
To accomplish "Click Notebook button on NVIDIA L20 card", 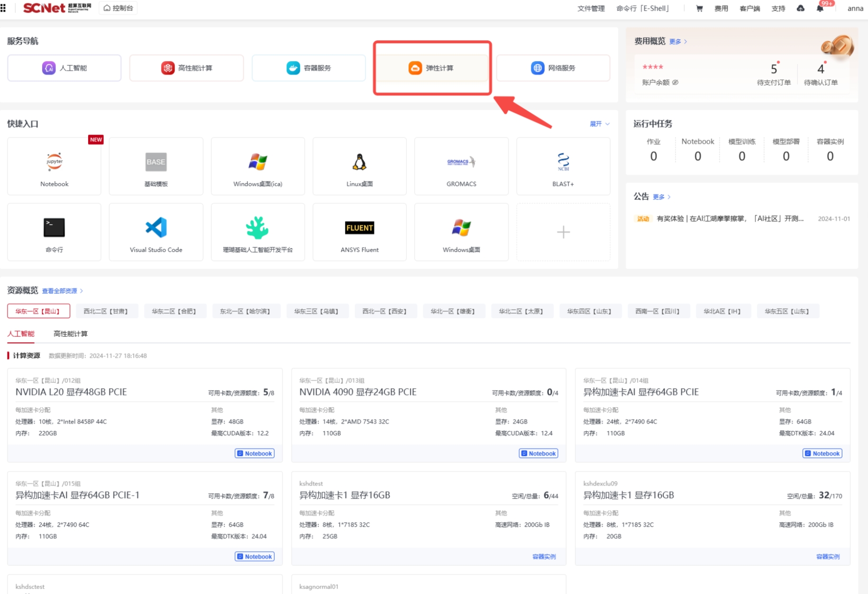I will (255, 454).
